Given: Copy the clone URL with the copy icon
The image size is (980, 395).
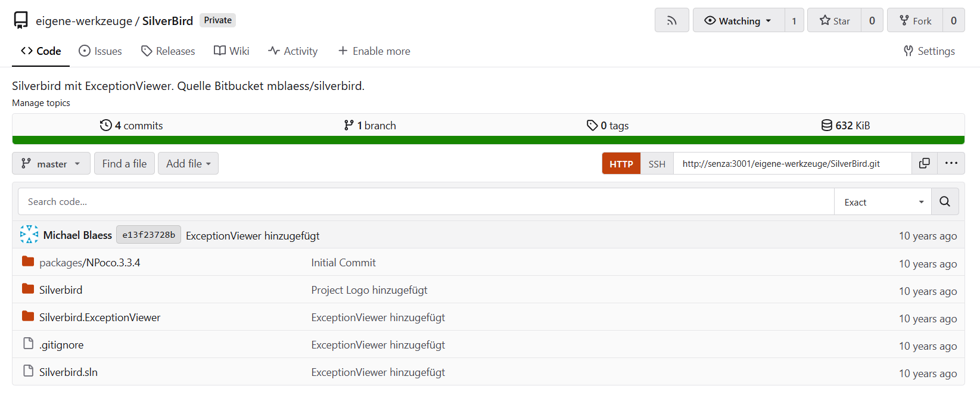Looking at the screenshot, I should (925, 163).
